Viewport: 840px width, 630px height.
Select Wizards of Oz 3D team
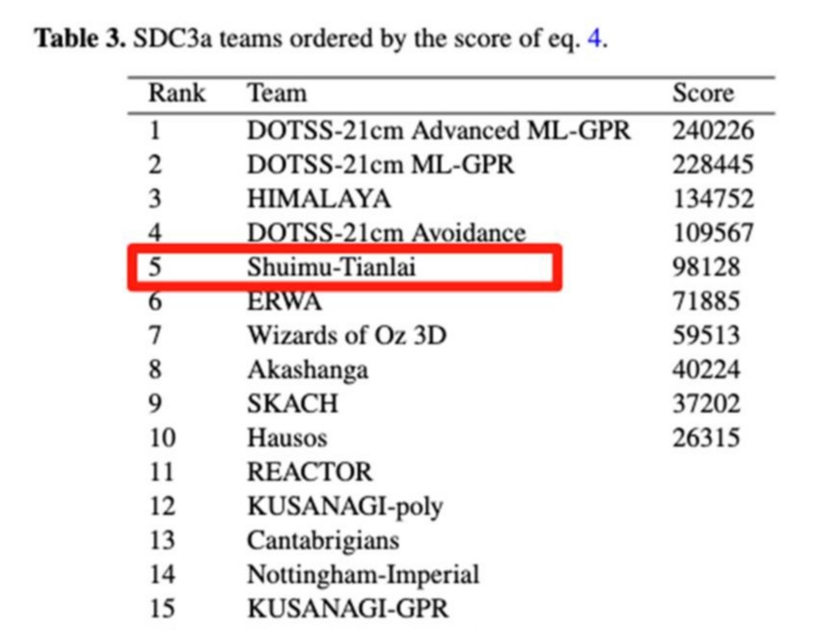click(x=346, y=336)
